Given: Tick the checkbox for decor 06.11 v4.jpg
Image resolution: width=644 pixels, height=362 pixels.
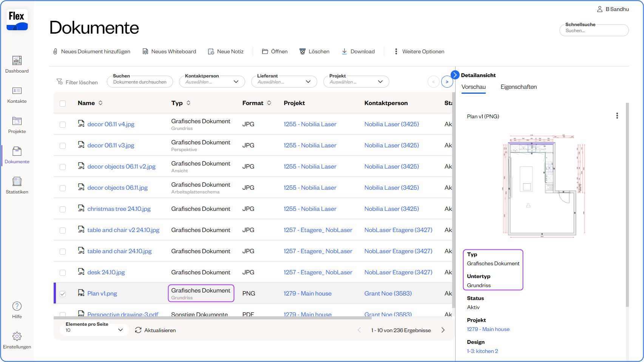Looking at the screenshot, I should pyautogui.click(x=63, y=124).
